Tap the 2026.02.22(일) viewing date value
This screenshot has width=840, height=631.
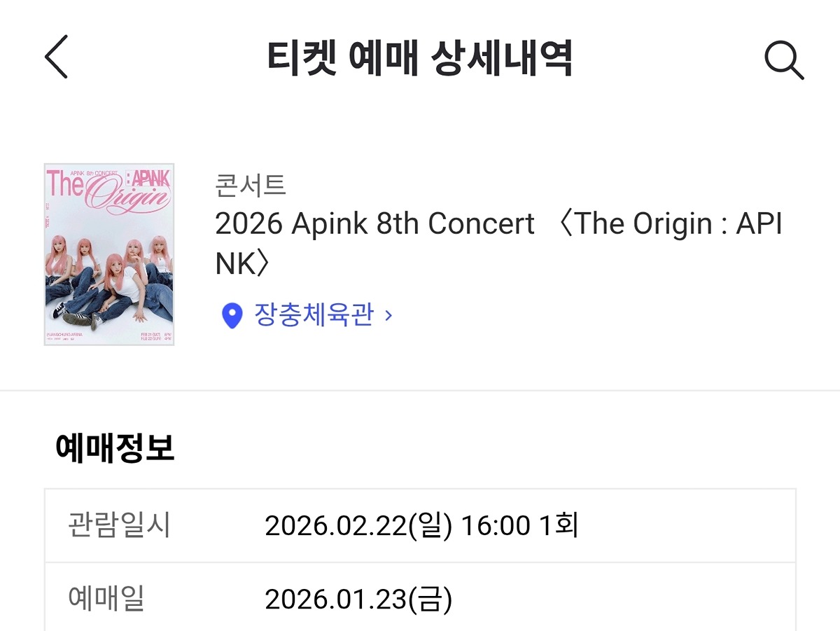pos(358,526)
